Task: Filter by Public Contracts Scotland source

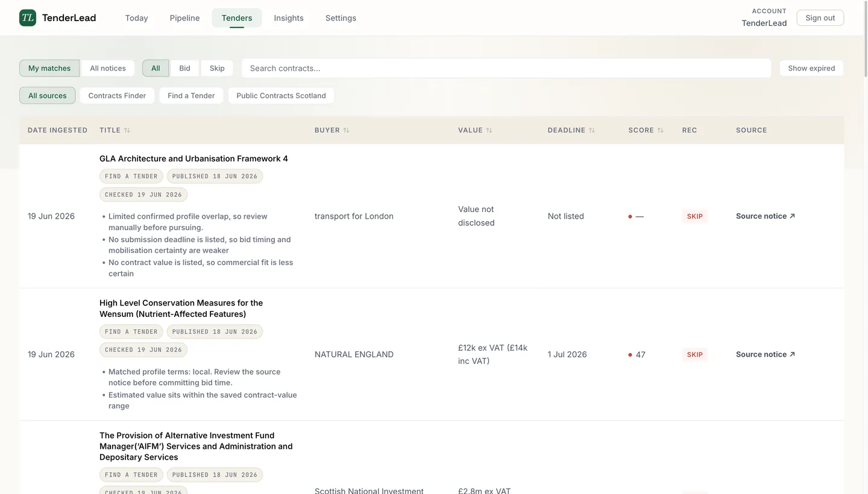Action: [x=281, y=95]
